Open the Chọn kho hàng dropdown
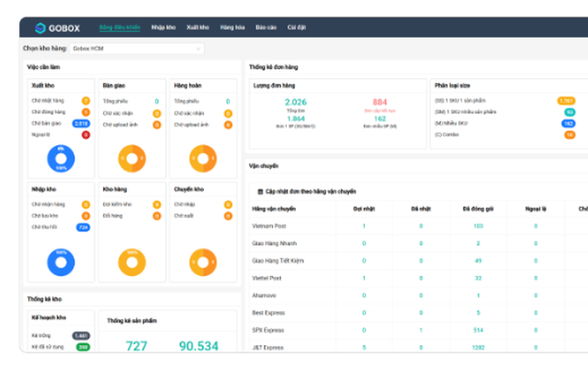The height and width of the screenshot is (368, 588). (136, 48)
